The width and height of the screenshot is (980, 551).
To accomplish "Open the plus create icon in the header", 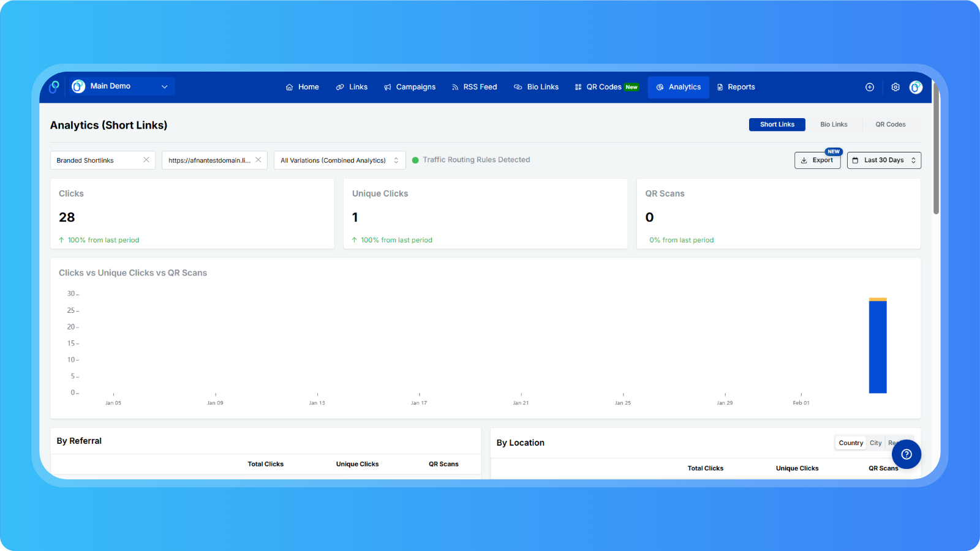I will pos(869,87).
